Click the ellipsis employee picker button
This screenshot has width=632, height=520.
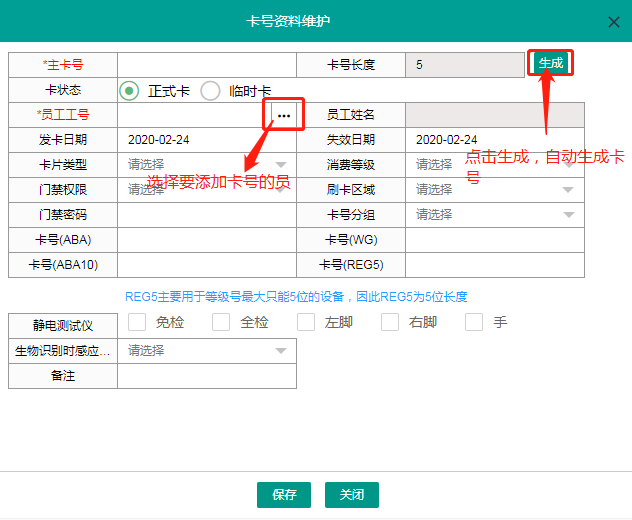click(284, 116)
